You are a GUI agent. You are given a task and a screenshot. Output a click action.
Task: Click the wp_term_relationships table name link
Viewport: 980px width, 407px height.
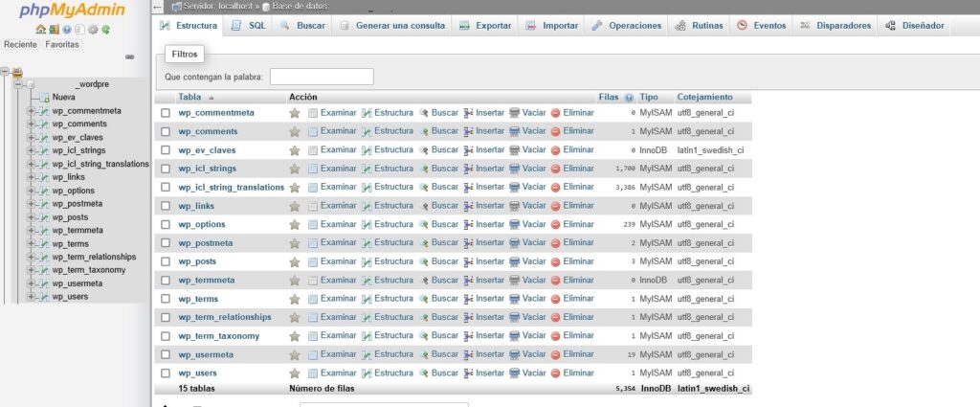(x=225, y=318)
